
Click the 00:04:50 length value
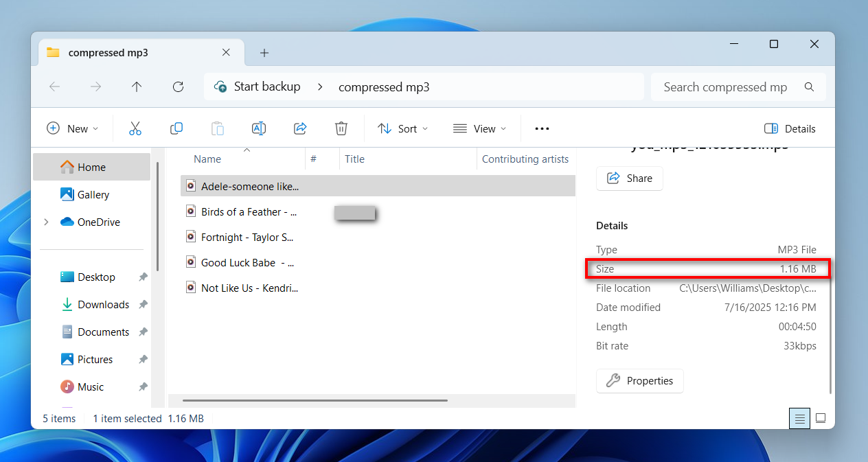797,327
